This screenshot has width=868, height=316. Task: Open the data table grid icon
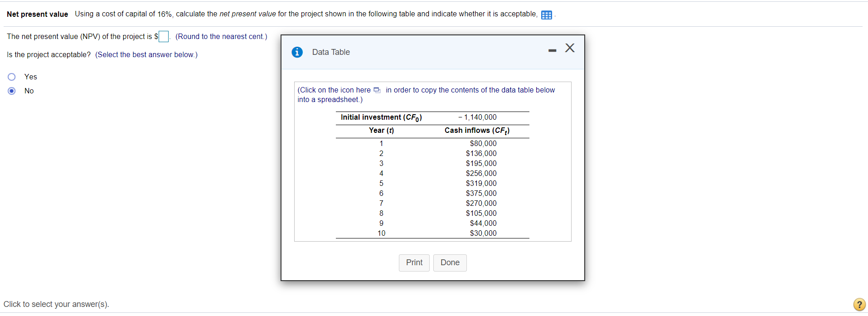click(x=547, y=15)
